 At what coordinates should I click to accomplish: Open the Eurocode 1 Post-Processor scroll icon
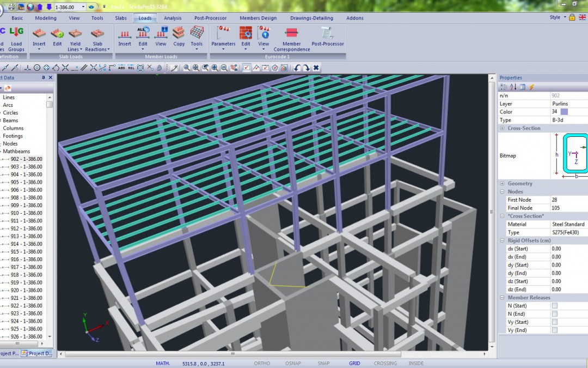(326, 34)
